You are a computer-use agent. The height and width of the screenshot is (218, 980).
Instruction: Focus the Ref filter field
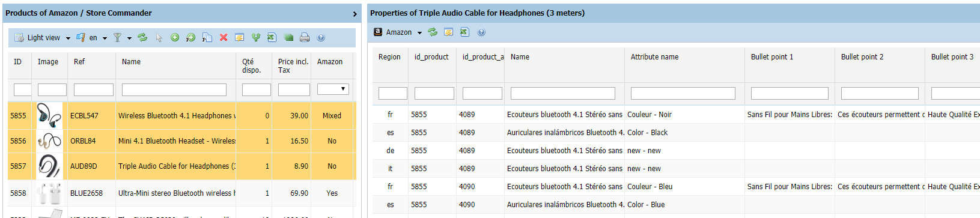point(93,89)
